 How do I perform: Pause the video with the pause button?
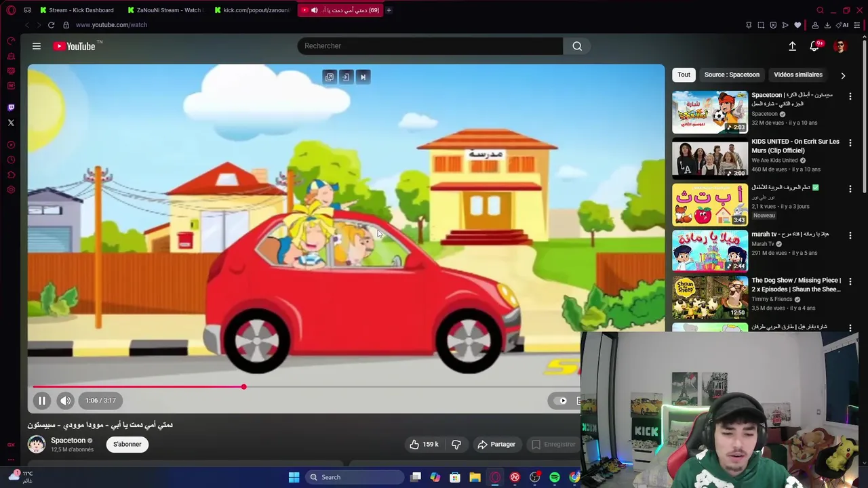pyautogui.click(x=41, y=401)
